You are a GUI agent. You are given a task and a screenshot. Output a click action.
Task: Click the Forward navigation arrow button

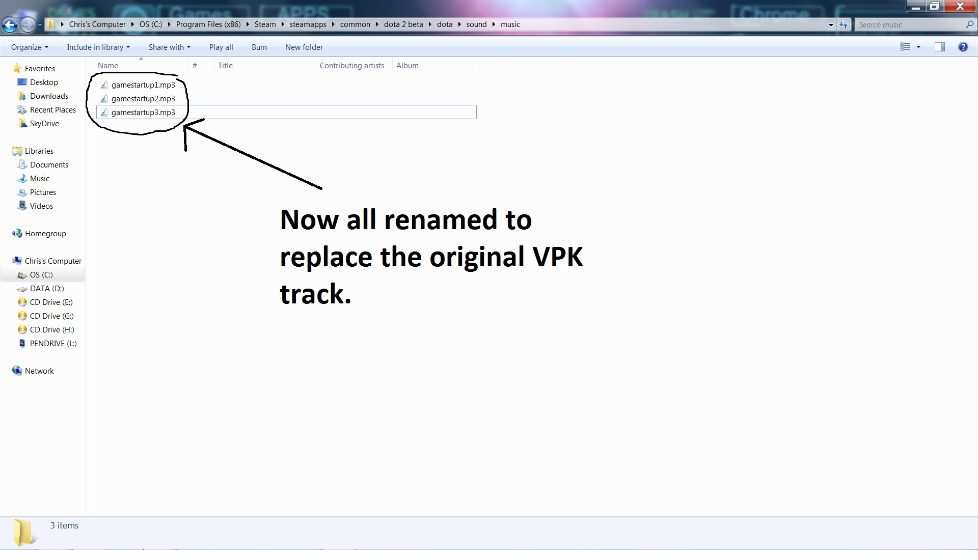[x=28, y=24]
